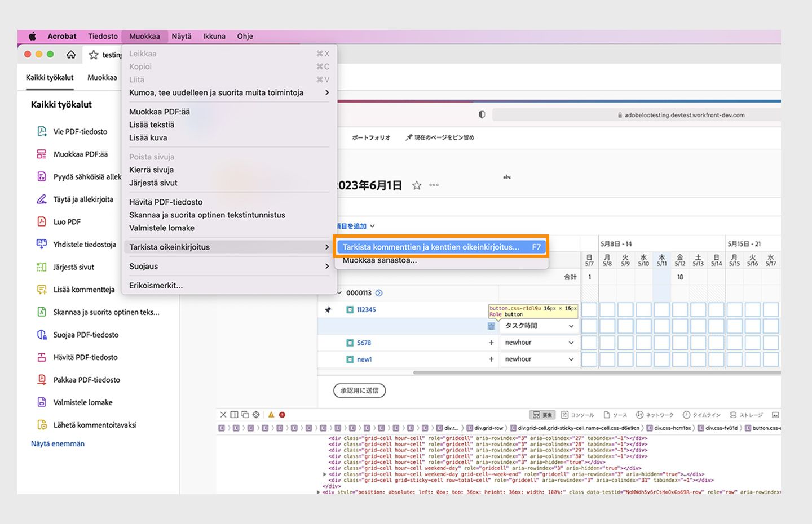Click the Skannaa ja suorita optinen icon in sidebar
The width and height of the screenshot is (812, 524).
(42, 312)
